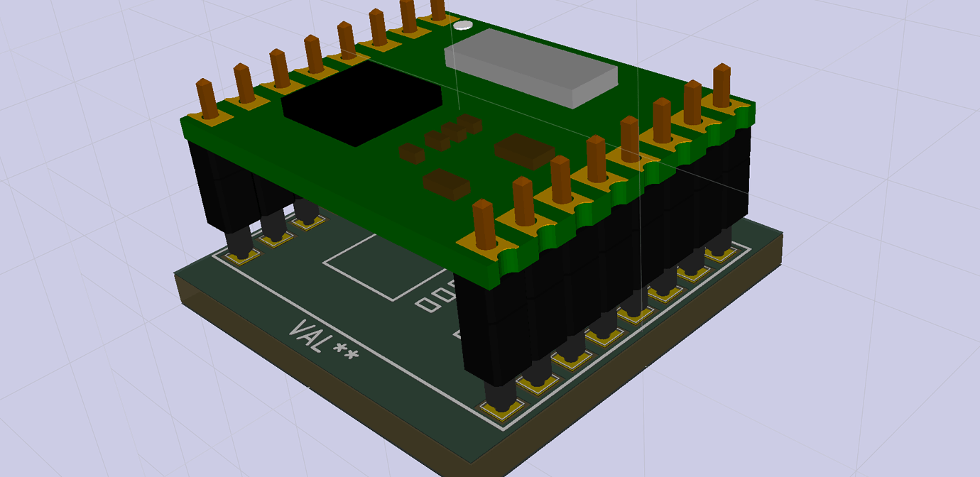Click the largest brown SMD component
The width and height of the screenshot is (980, 477).
[524, 150]
